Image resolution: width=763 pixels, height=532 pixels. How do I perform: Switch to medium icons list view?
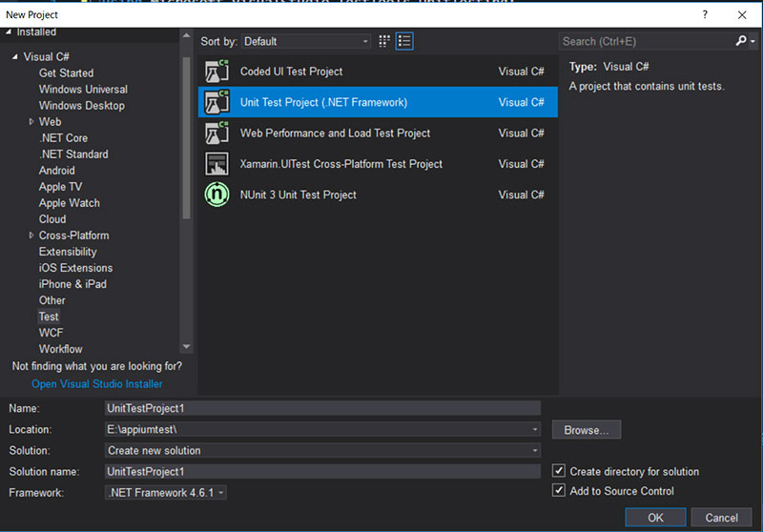pos(404,41)
